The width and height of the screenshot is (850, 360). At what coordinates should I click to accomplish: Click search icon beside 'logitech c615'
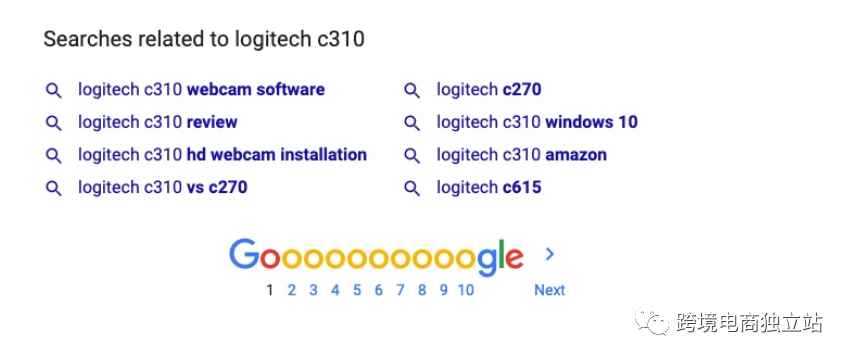pos(412,188)
